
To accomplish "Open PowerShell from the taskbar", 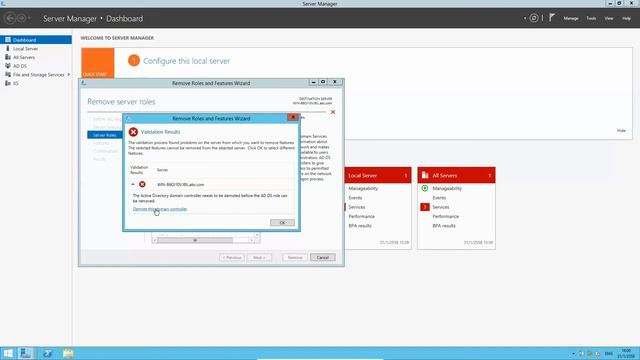I will (x=47, y=353).
